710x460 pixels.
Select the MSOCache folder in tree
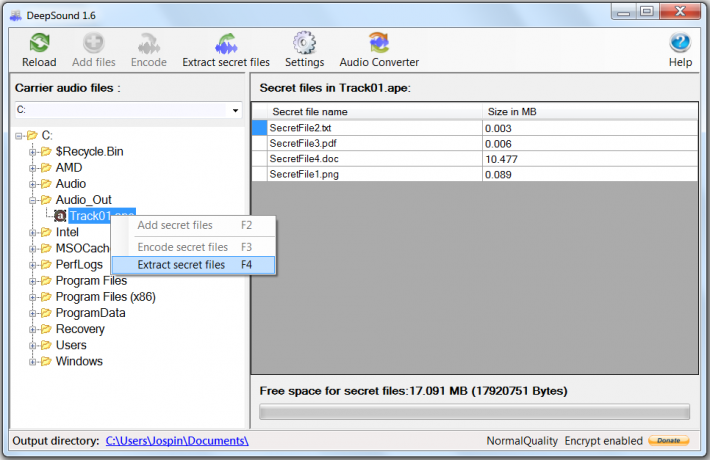82,249
